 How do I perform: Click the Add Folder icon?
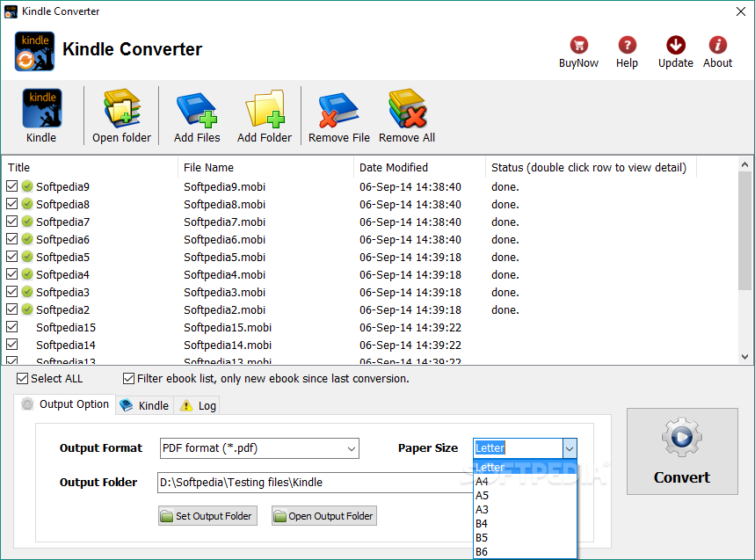pyautogui.click(x=265, y=108)
